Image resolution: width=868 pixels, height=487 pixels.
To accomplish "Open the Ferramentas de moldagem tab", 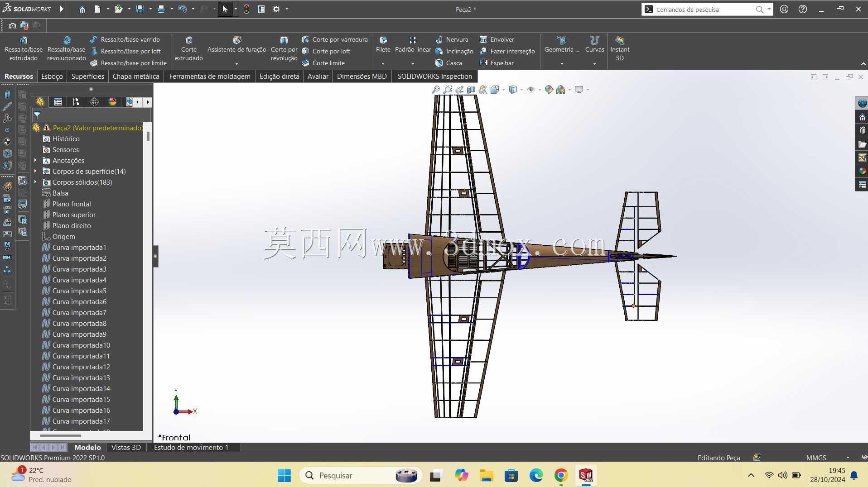I will point(210,76).
